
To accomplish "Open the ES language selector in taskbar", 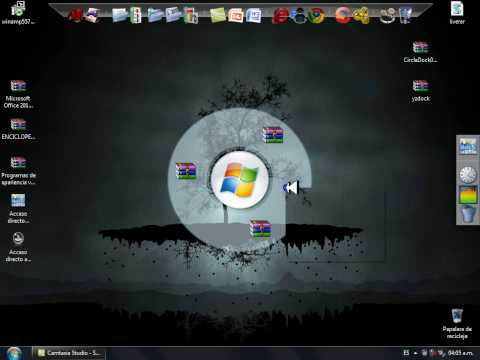I will click(x=406, y=353).
